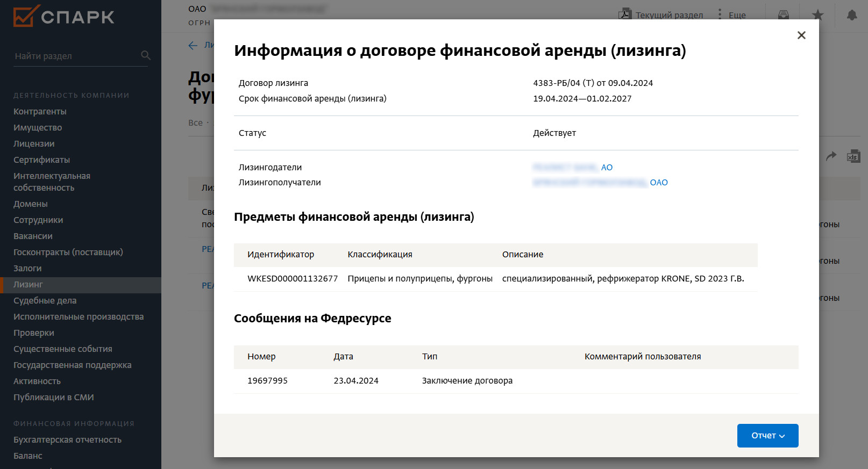The height and width of the screenshot is (469, 868).
Task: Type in the Найти раздел search field
Action: [75, 56]
